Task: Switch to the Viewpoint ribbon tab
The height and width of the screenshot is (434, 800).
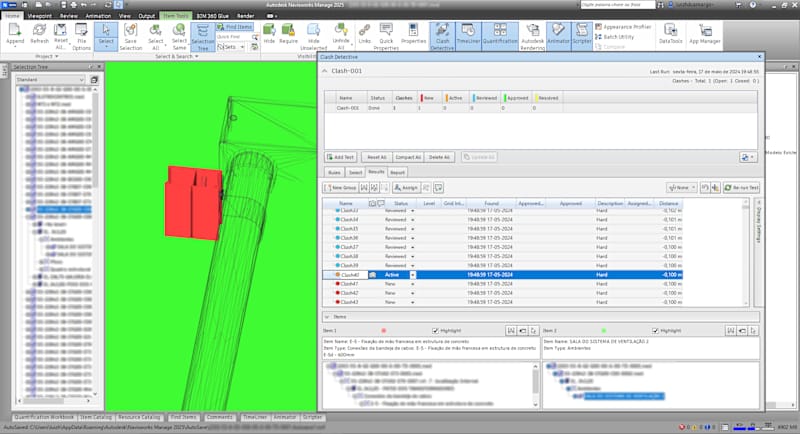Action: point(40,16)
